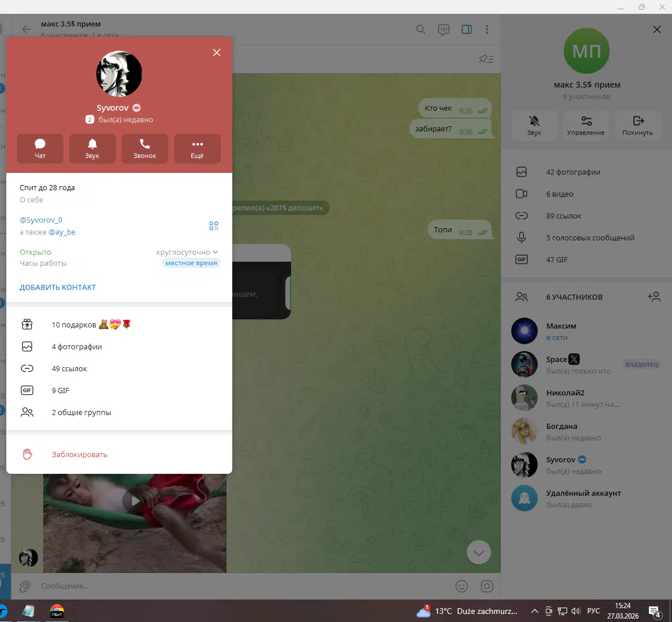
Task: Open the Ещё more options button
Action: tap(197, 148)
